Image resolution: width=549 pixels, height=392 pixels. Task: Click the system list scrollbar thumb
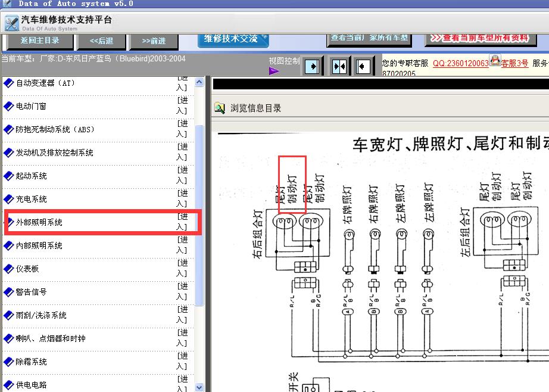tap(199, 216)
